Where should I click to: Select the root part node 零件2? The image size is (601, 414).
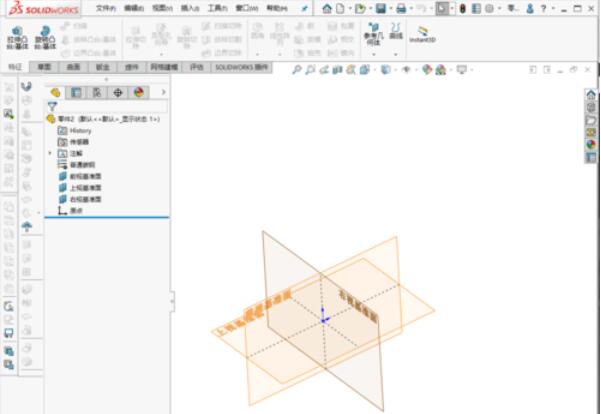pos(103,119)
